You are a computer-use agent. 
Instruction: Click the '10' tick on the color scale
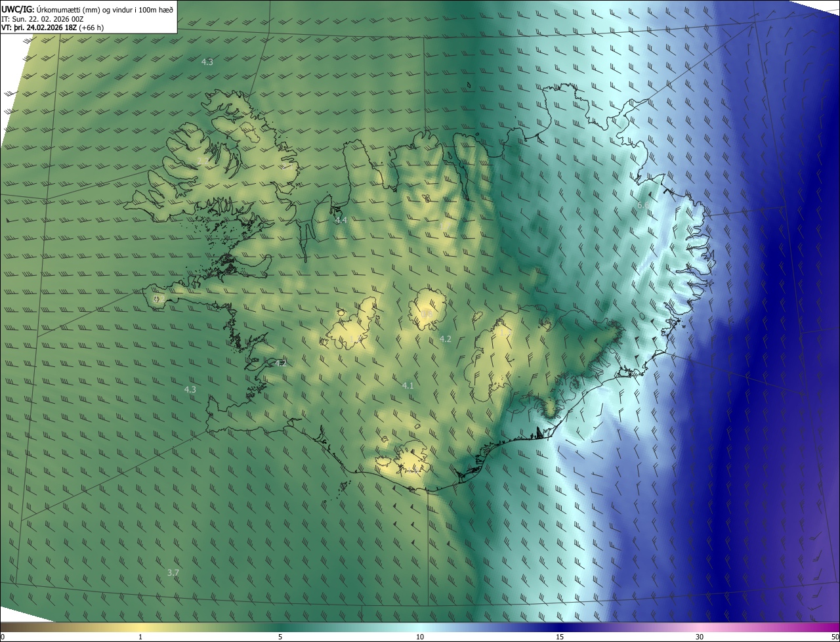point(420,637)
